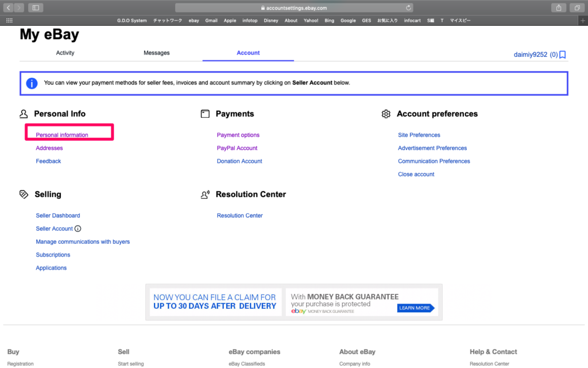This screenshot has width=588, height=368.
Task: Open Site Preferences
Action: click(419, 135)
